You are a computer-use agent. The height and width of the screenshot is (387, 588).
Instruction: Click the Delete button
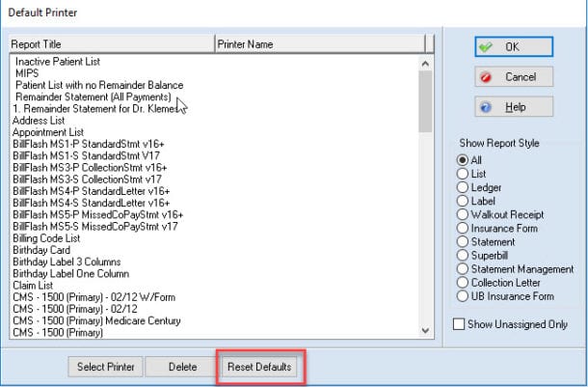[182, 367]
